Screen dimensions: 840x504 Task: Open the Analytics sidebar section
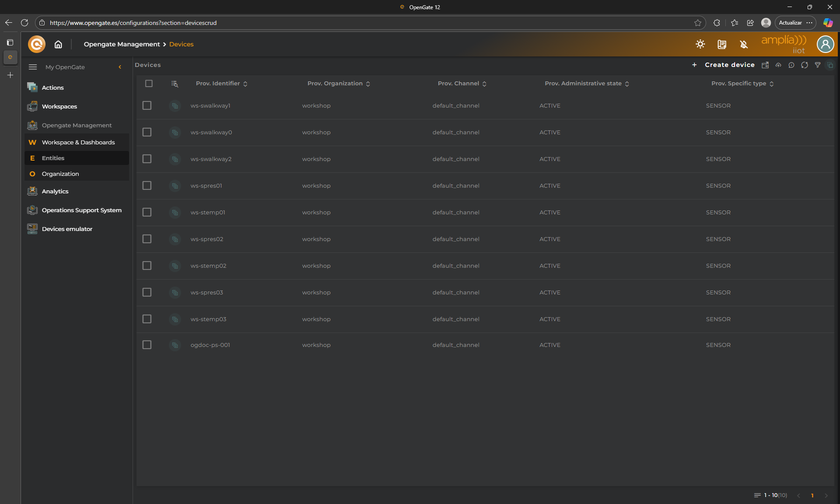55,191
